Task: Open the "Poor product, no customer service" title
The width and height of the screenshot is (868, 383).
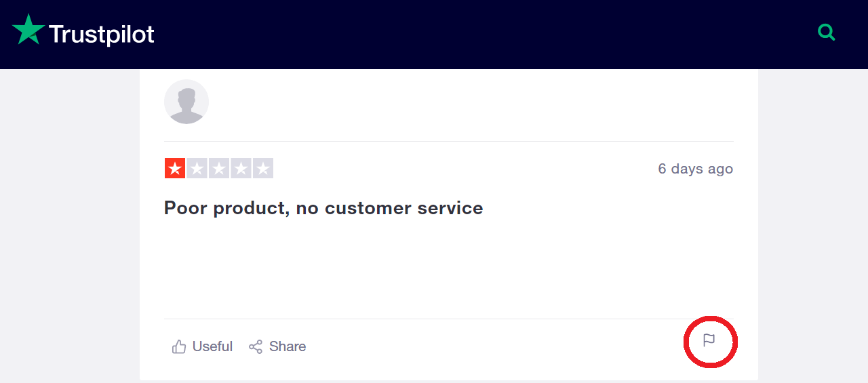Action: (x=323, y=207)
